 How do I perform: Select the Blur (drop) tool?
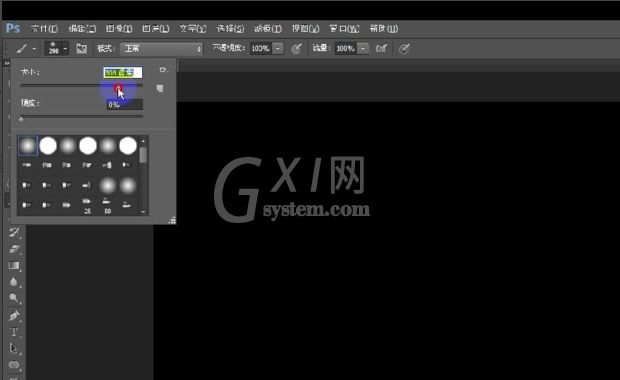click(x=14, y=282)
